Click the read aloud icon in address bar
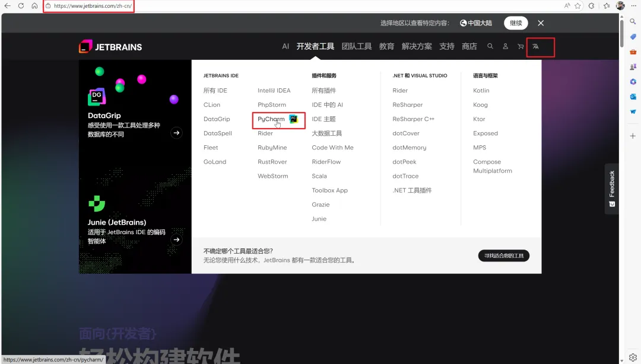 [567, 6]
